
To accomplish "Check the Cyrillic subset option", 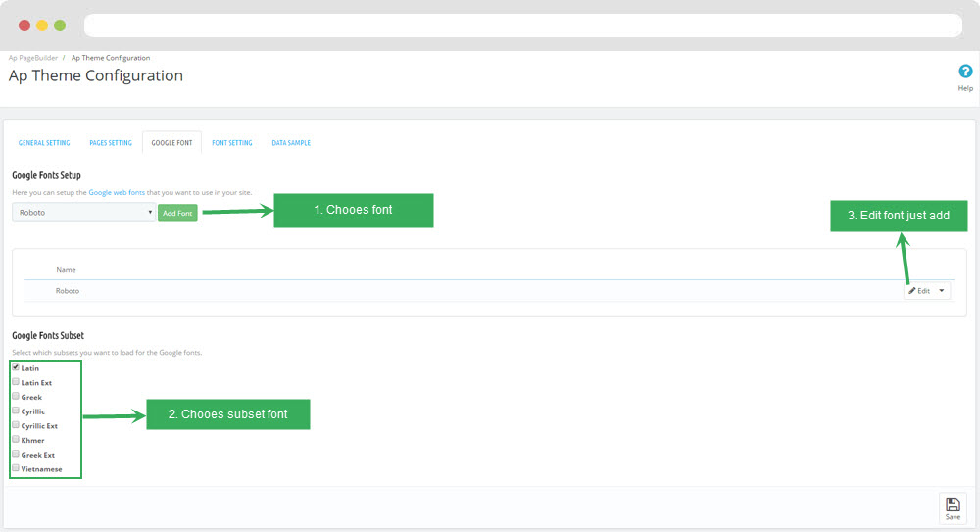I will (x=16, y=411).
